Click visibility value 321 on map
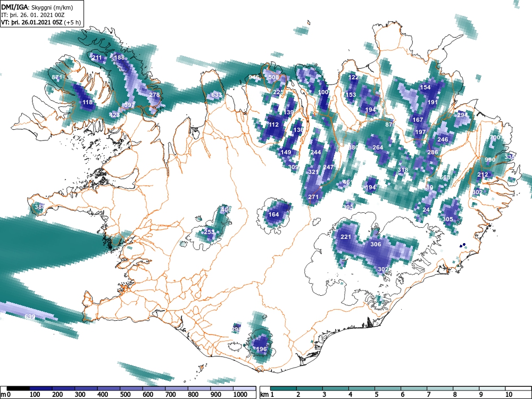532x399 pixels. [313, 172]
